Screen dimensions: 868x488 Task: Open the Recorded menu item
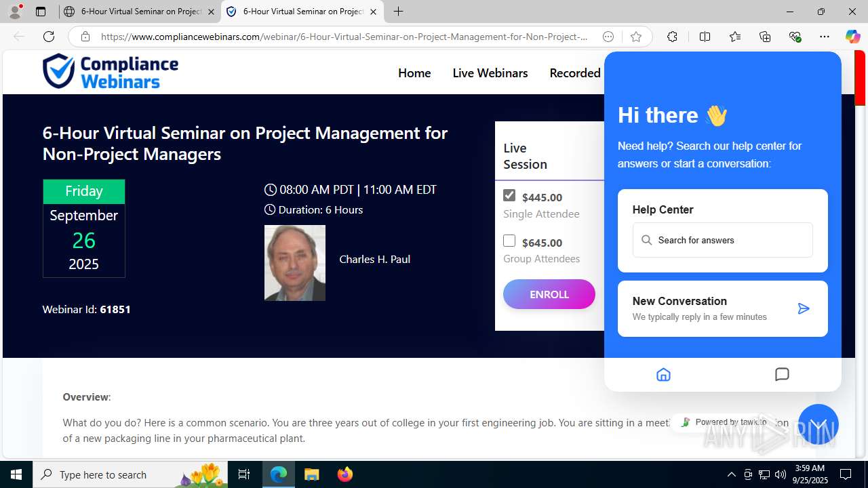[x=575, y=73]
